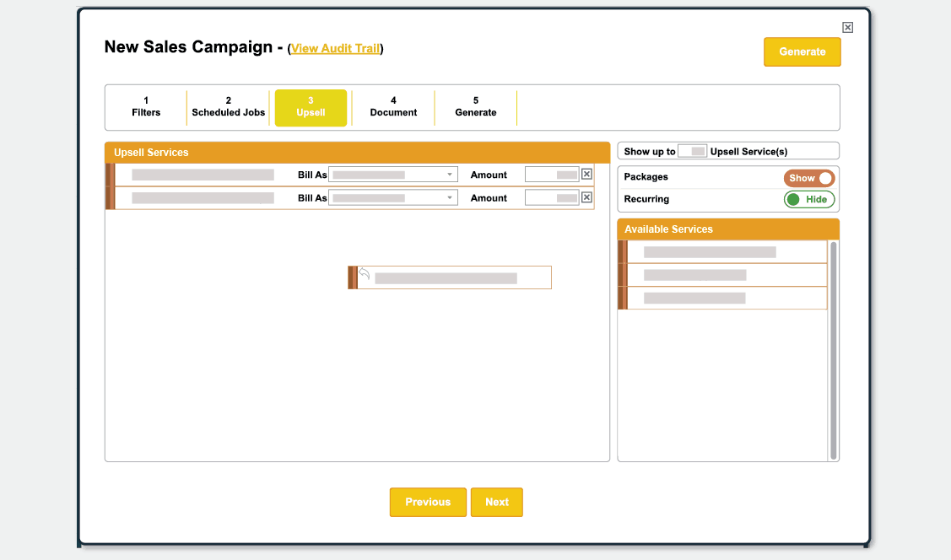Screen dimensions: 951x560
Task: Toggle the Packages Show switch
Action: pos(809,178)
